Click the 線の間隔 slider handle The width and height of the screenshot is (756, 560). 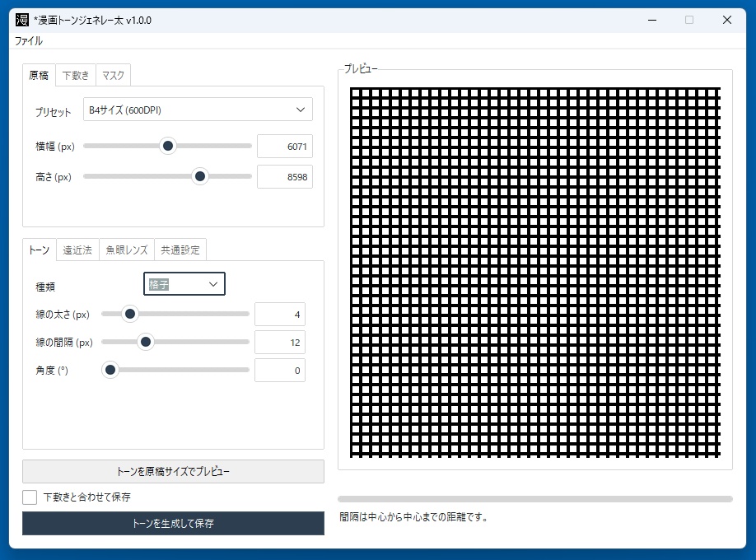tap(145, 342)
